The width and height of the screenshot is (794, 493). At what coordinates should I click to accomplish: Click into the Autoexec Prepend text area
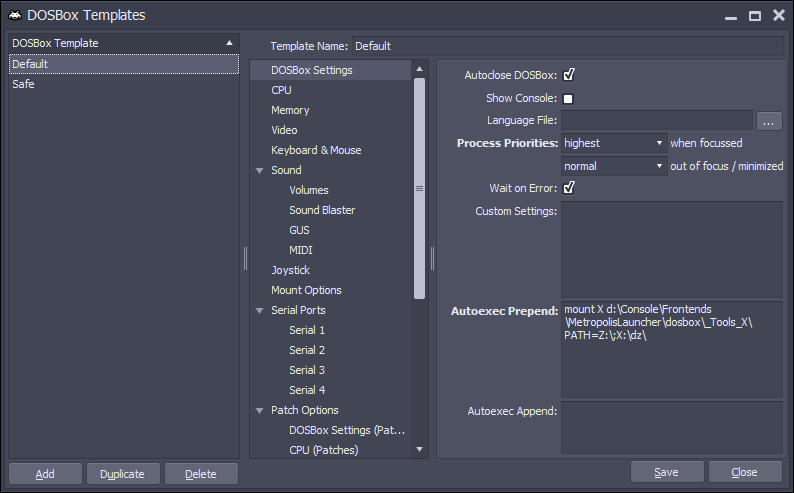[x=671, y=350]
